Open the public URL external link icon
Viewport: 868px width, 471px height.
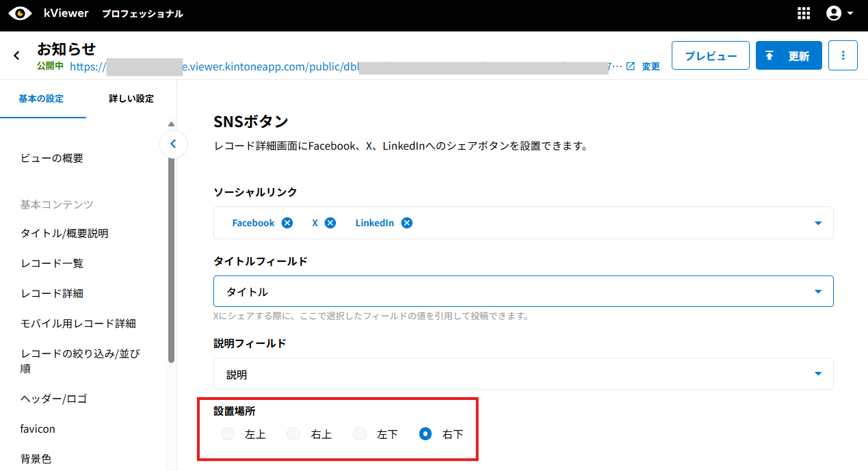631,66
